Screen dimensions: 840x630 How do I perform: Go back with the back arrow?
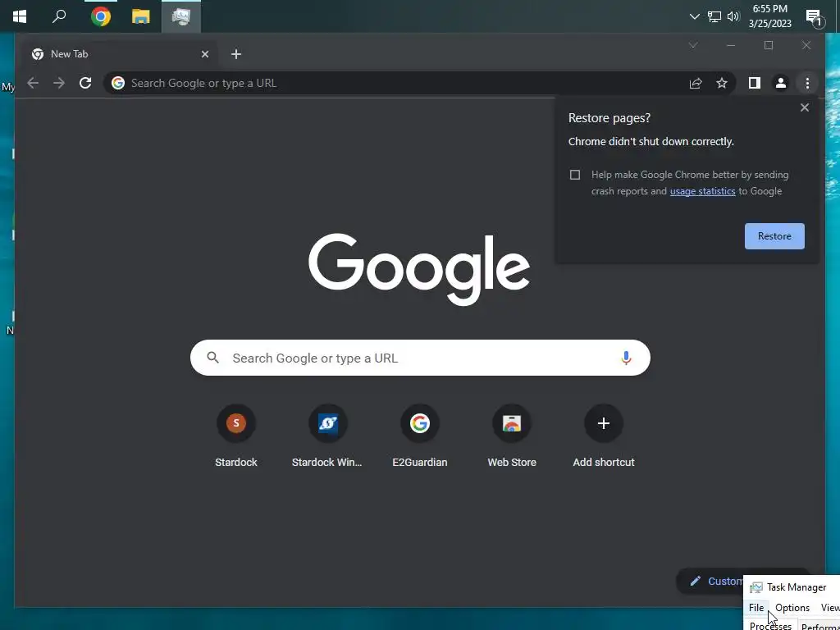click(x=33, y=83)
